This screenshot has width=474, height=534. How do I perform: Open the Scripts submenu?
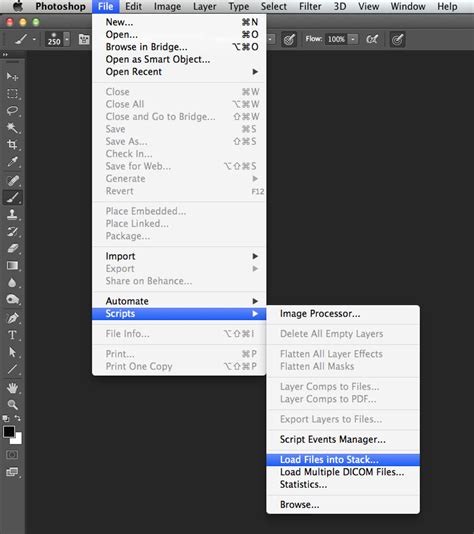coord(179,314)
